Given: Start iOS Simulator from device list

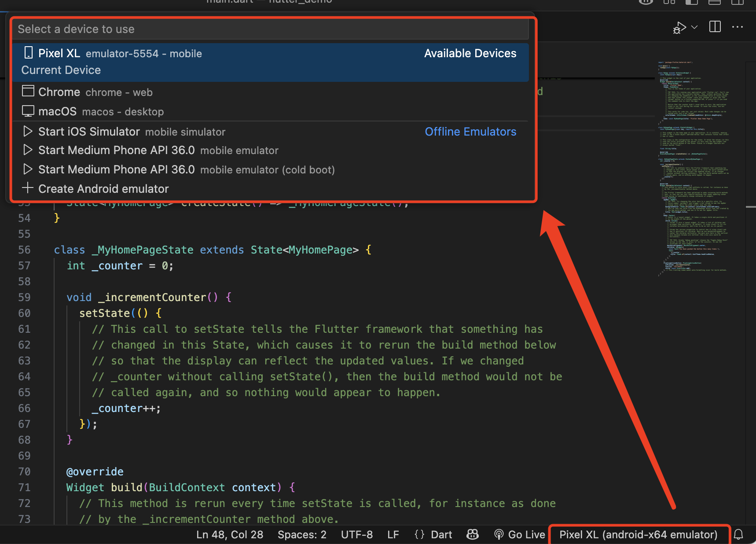Looking at the screenshot, I should coord(270,132).
